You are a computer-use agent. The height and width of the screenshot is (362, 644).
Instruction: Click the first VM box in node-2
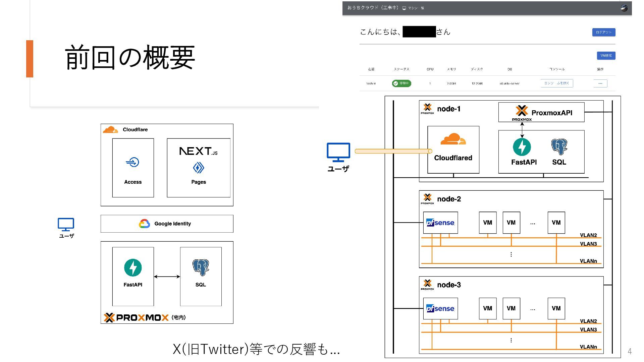487,223
